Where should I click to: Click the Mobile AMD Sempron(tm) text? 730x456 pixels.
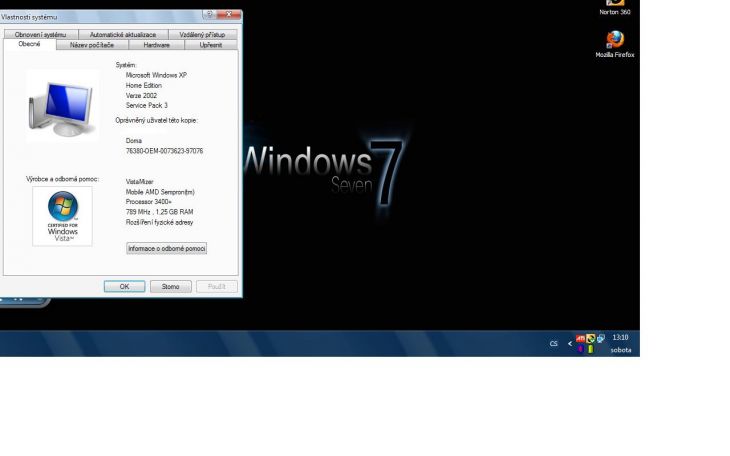pos(160,192)
